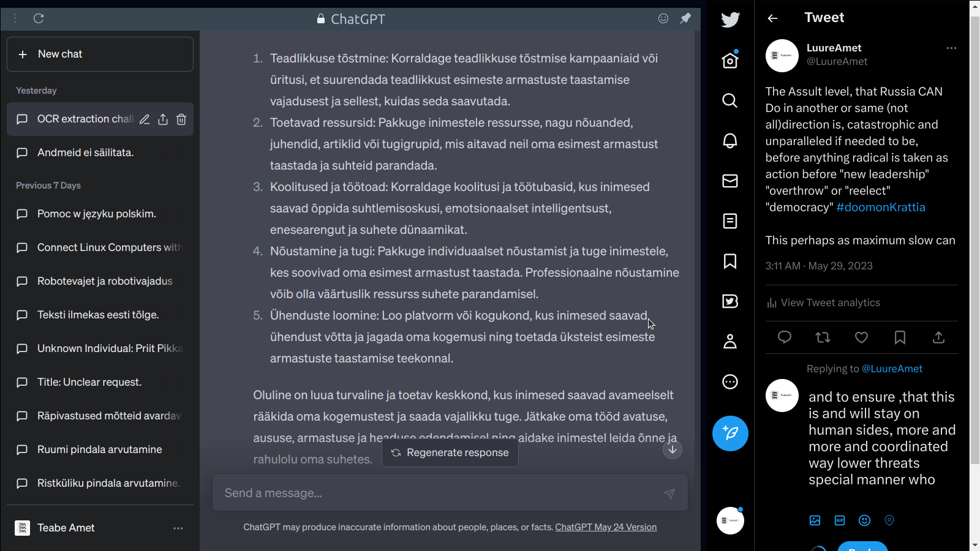This screenshot has width=980, height=551.
Task: Open Teabe Amet account options menu
Action: pyautogui.click(x=178, y=528)
